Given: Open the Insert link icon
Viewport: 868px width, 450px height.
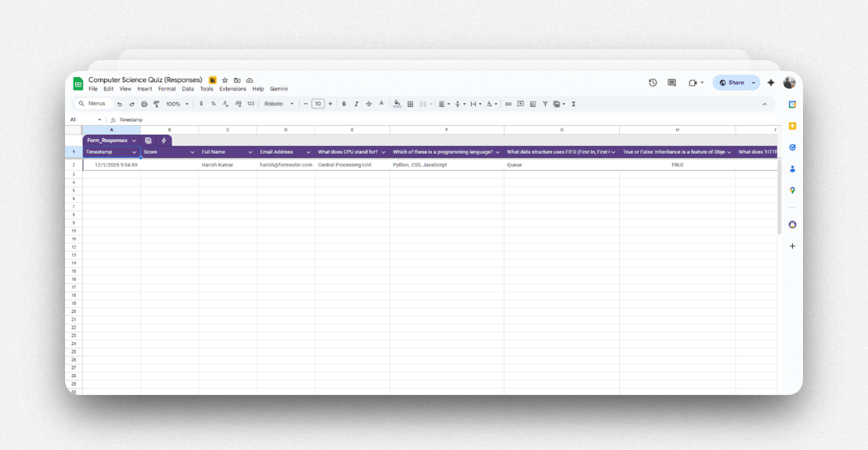Looking at the screenshot, I should [x=508, y=104].
